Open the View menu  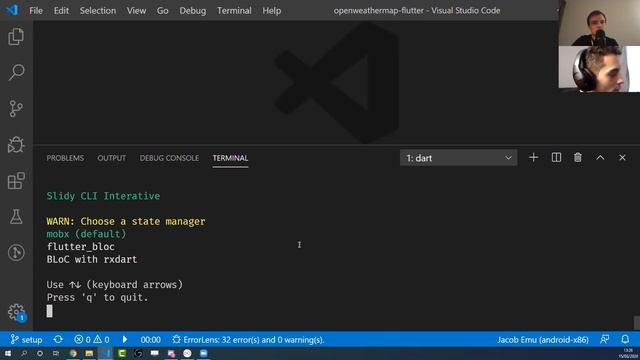pos(136,11)
